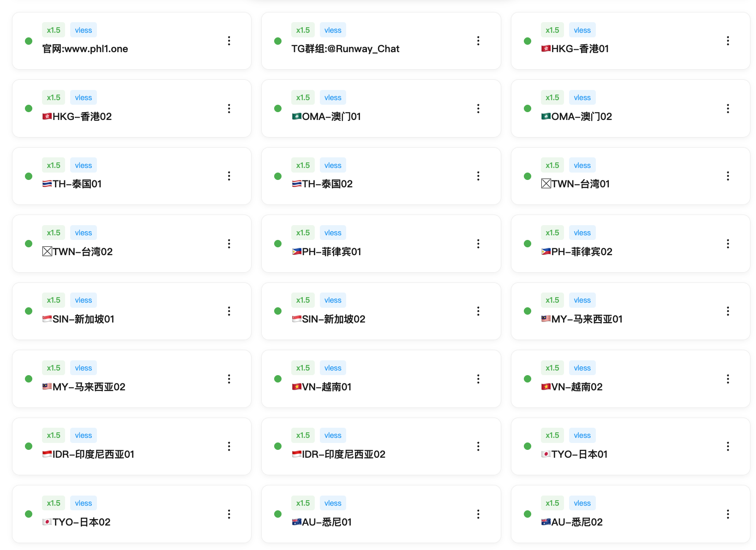Click the x1.5 tag on AU-悉尼01
This screenshot has width=756, height=550.
coord(303,503)
